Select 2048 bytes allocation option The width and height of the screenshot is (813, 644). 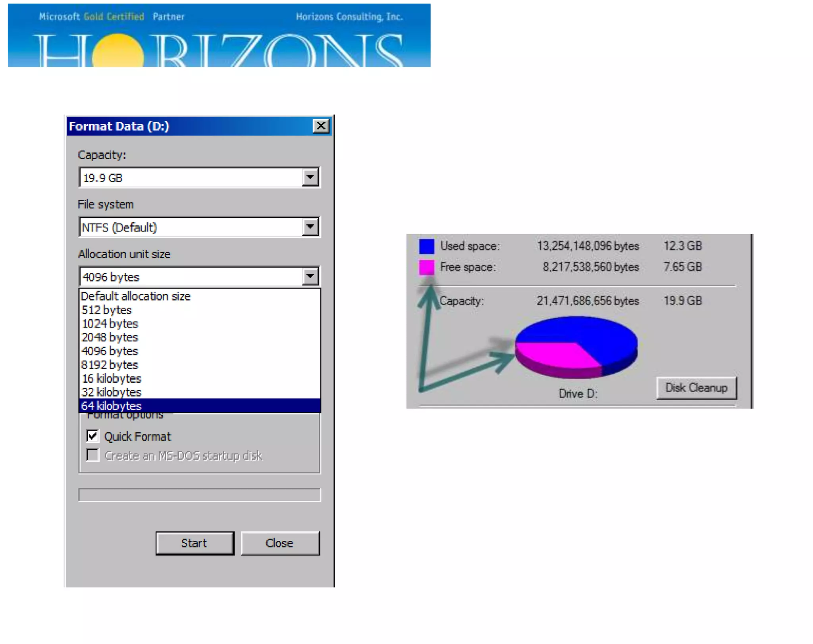tap(110, 337)
